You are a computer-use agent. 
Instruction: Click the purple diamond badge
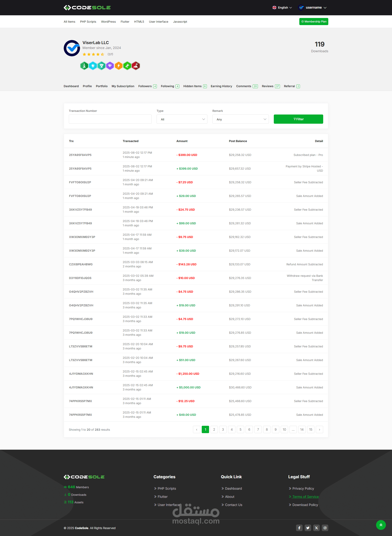point(110,66)
